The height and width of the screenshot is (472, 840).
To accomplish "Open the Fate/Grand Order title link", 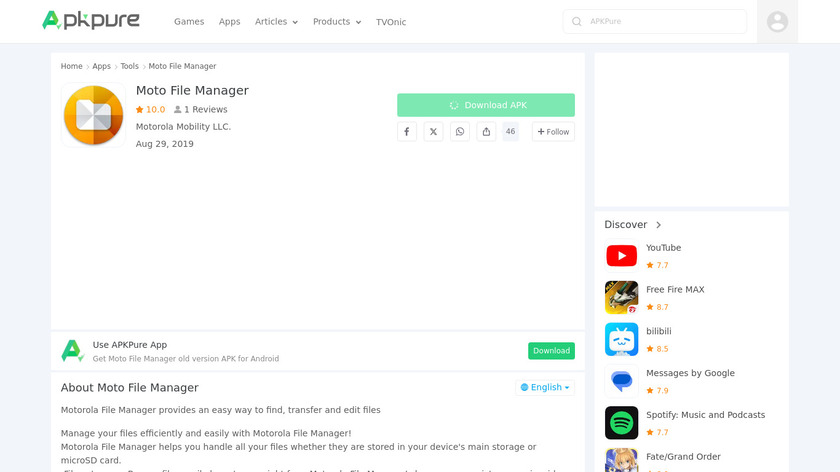I will tap(683, 457).
